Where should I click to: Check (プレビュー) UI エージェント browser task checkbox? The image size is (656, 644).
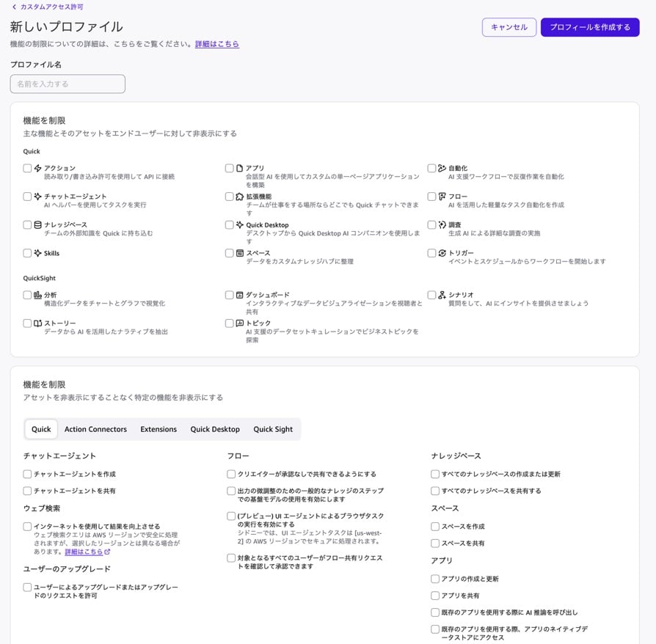click(231, 516)
